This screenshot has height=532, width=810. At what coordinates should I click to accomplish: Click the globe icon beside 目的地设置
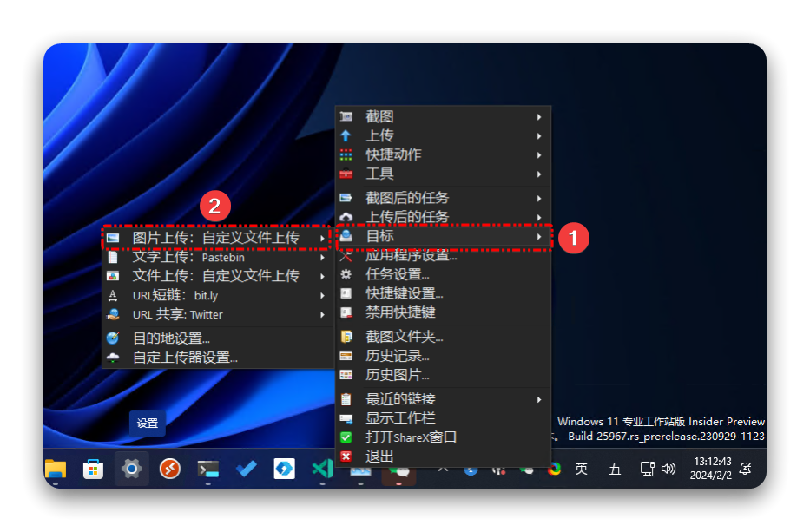click(x=113, y=338)
